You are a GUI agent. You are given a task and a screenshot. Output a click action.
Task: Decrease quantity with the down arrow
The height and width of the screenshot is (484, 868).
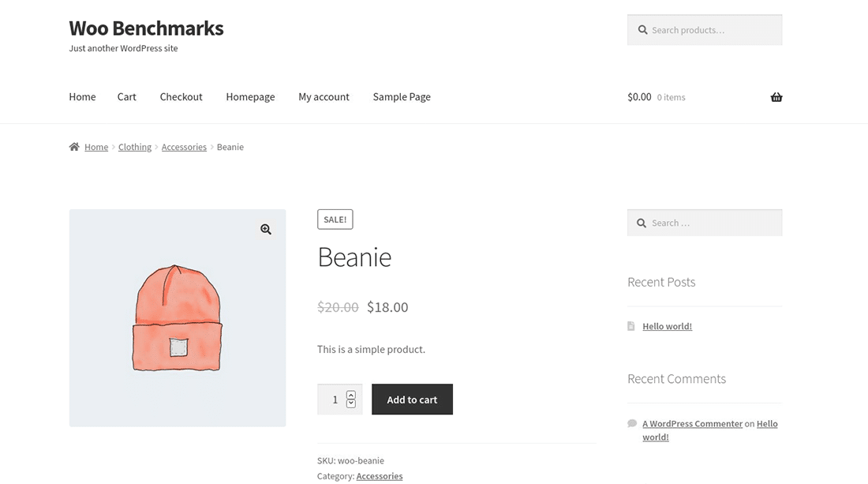(x=351, y=403)
